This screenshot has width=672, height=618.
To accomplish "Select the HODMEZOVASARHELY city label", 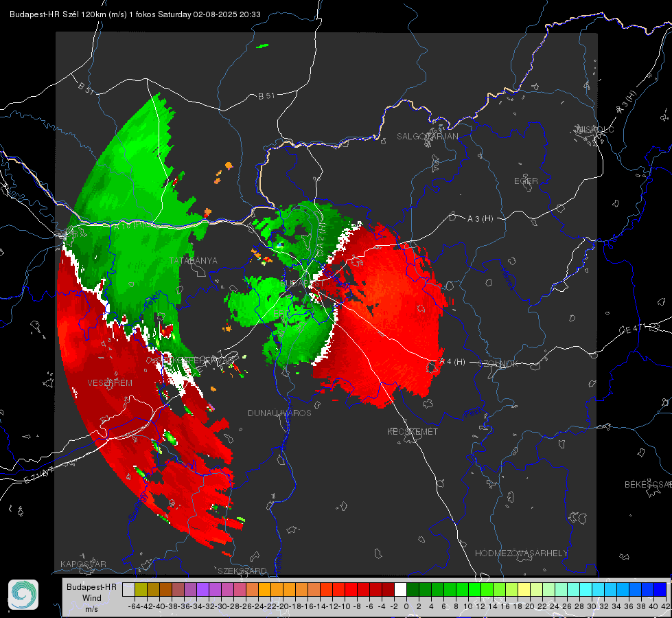I will [x=521, y=553].
